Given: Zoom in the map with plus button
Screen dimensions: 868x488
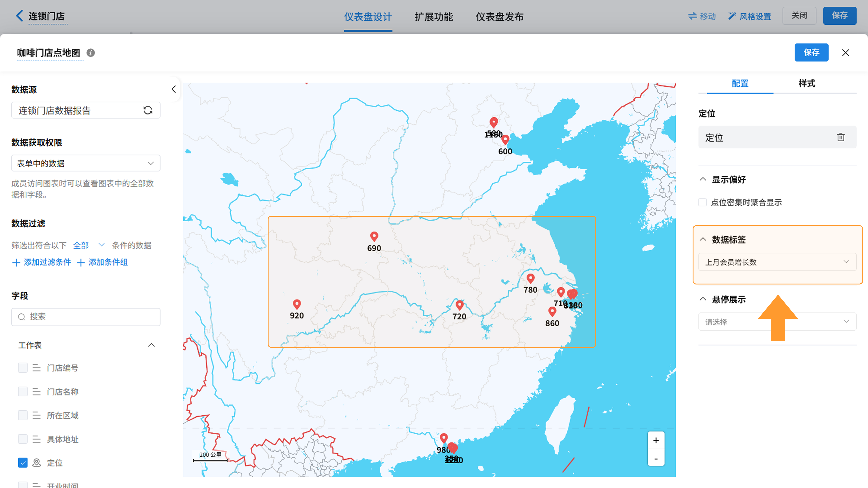Looking at the screenshot, I should tap(656, 441).
